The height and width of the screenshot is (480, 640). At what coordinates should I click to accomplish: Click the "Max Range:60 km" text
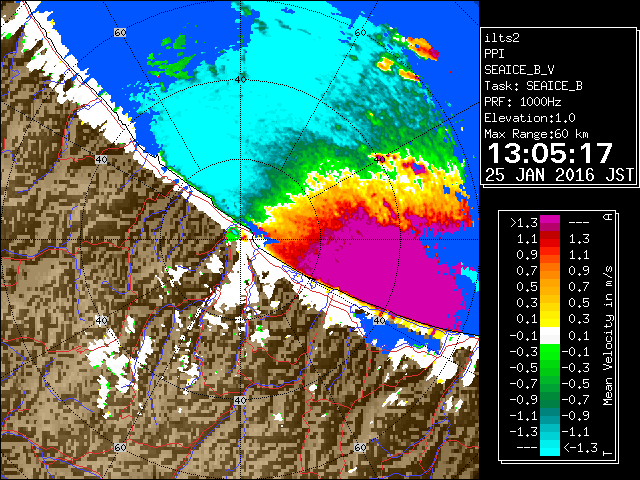click(x=536, y=134)
